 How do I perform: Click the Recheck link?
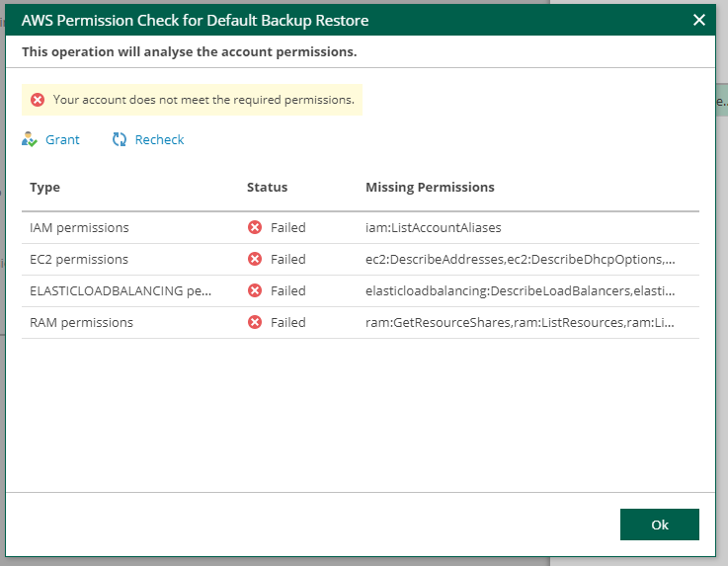pos(159,139)
